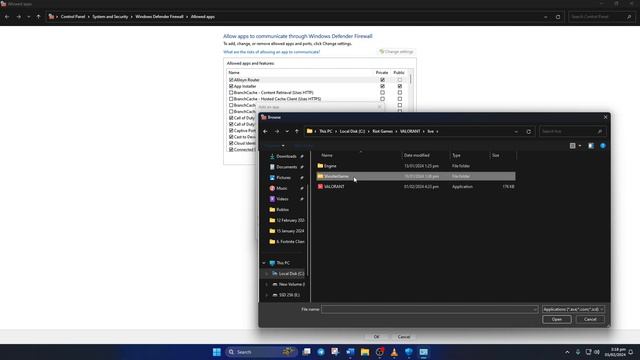Screen dimensions: 640x360
Task: Click the Open button in Browse dialog
Action: coord(557,320)
